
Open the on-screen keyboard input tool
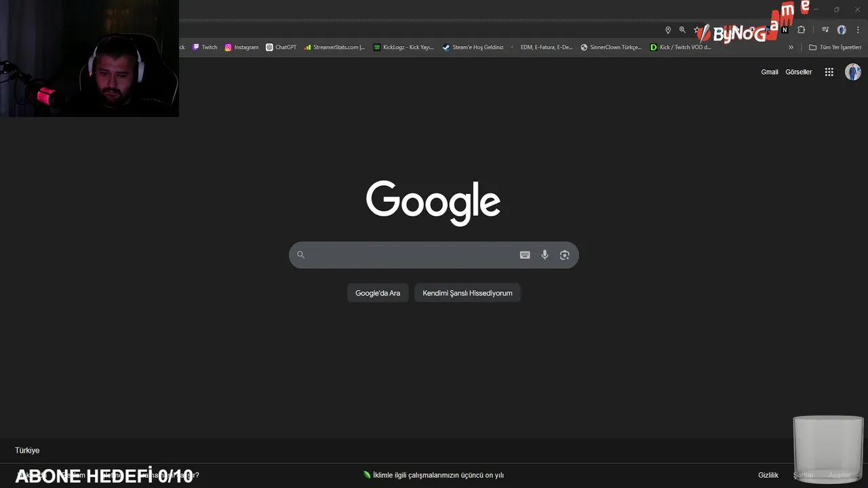tap(525, 255)
